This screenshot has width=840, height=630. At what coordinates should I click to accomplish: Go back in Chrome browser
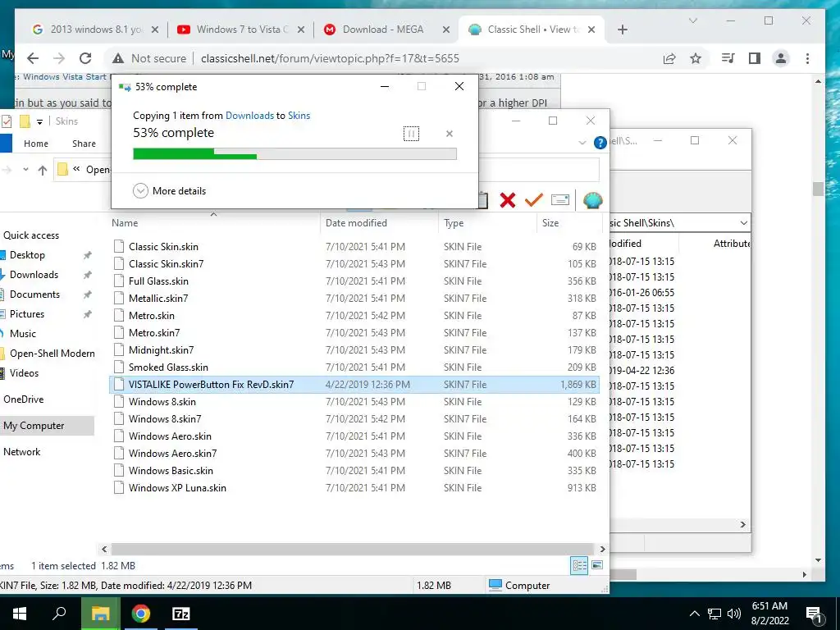click(x=33, y=58)
